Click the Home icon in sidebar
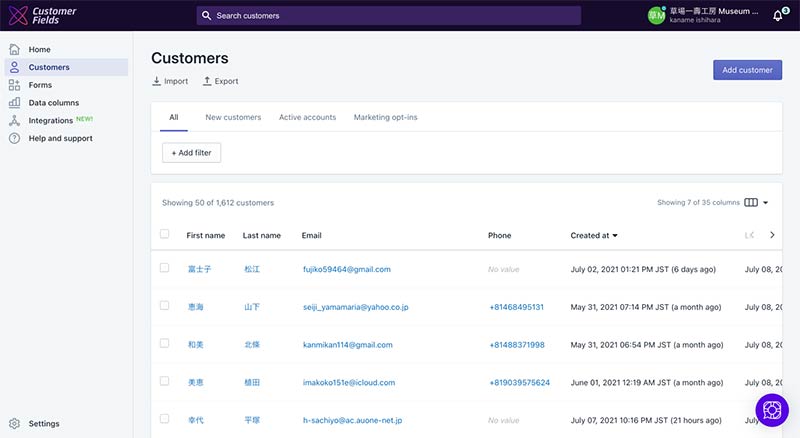 pos(14,49)
